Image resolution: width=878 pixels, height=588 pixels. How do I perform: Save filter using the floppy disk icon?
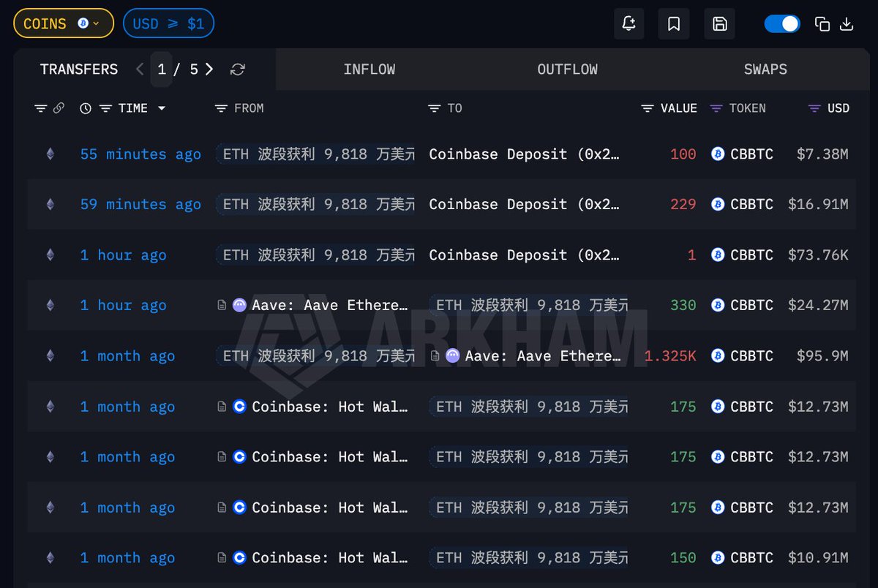click(720, 24)
